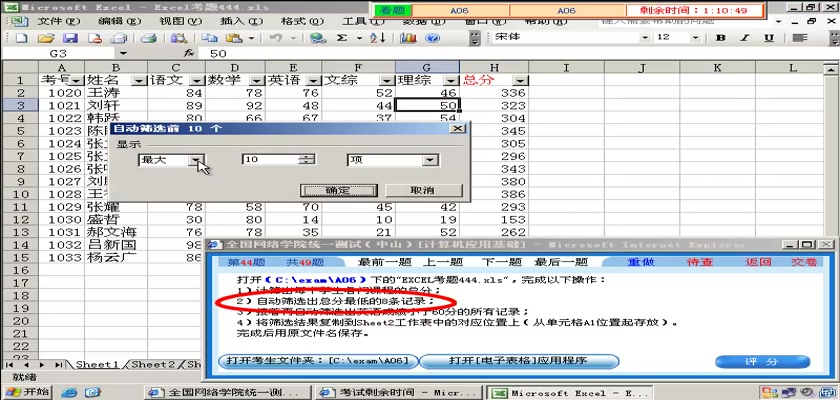Click the 上一题 link in exam window
The image size is (840, 400).
(443, 262)
